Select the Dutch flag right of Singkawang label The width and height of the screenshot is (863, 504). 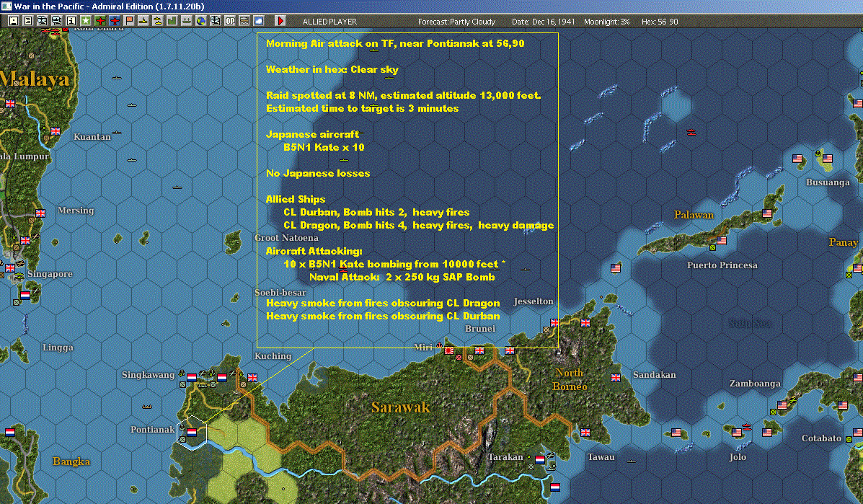click(192, 377)
